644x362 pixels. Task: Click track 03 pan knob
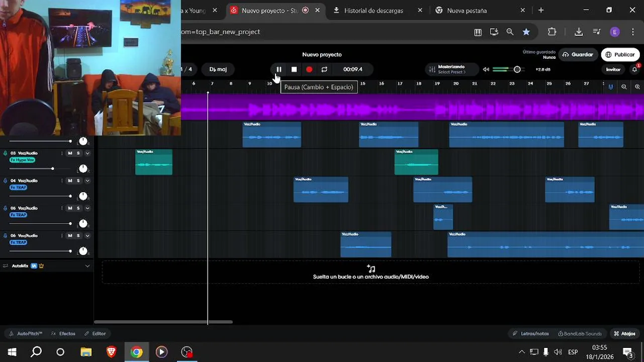pos(83,168)
